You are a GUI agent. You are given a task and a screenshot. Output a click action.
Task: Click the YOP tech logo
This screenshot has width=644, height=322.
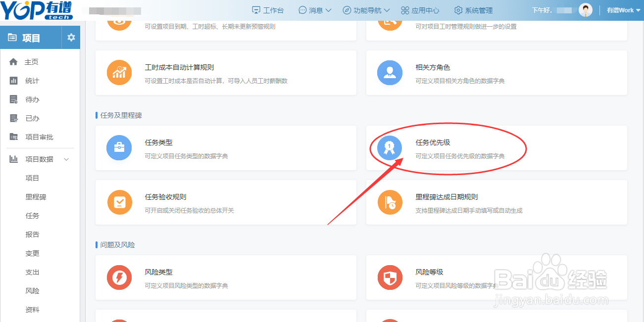click(x=36, y=10)
